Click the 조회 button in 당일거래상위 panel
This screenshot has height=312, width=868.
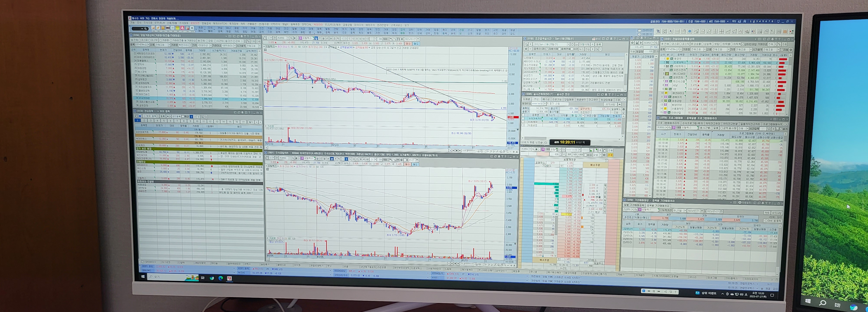(x=253, y=41)
